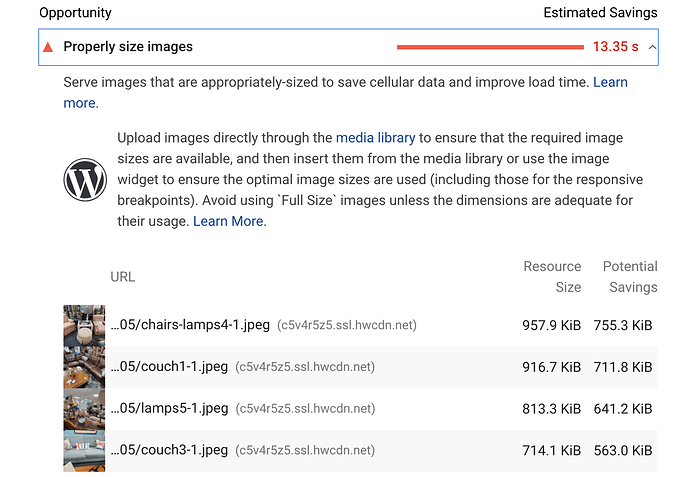Click the WordPress logo icon

tap(84, 180)
